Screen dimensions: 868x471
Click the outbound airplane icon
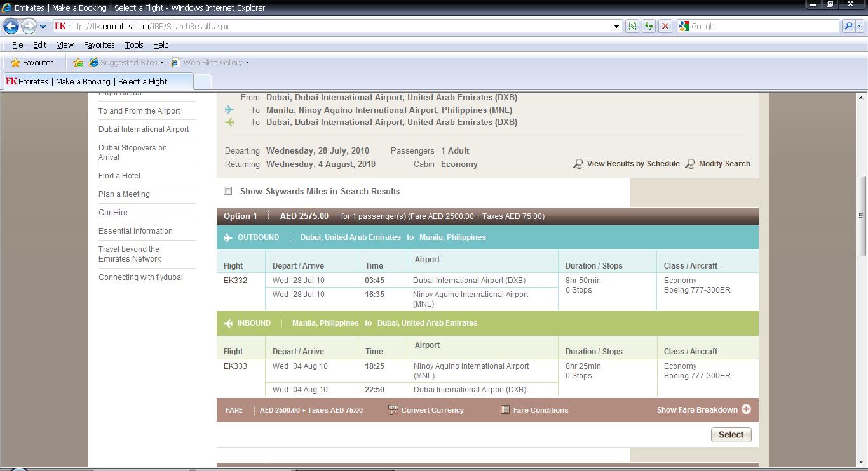pyautogui.click(x=228, y=237)
